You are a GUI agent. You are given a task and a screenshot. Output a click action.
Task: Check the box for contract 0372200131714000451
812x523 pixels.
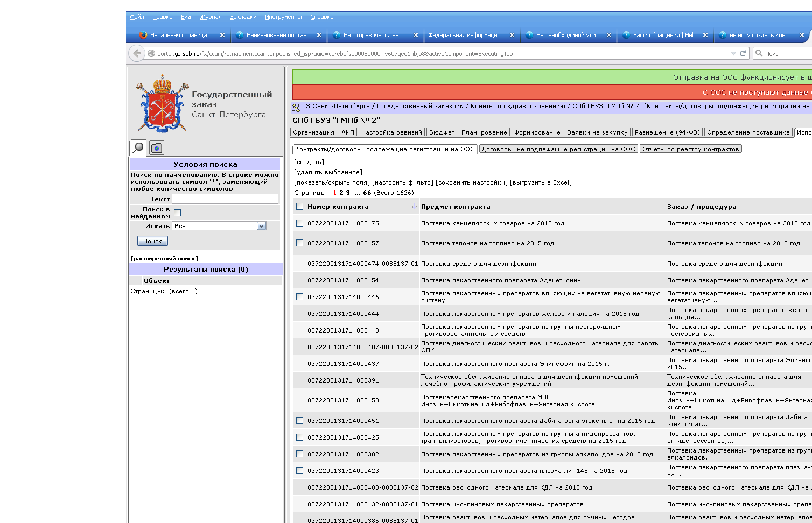pos(300,420)
